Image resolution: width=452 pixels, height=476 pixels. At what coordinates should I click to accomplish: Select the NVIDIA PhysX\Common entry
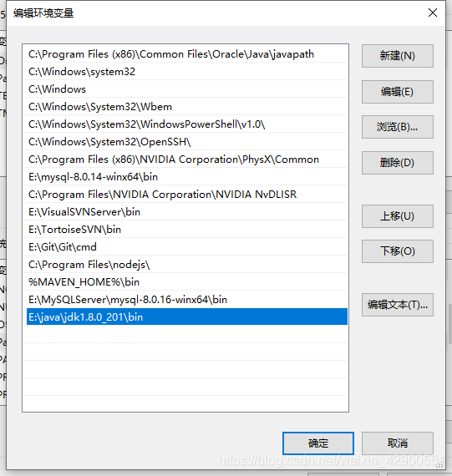coord(185,160)
